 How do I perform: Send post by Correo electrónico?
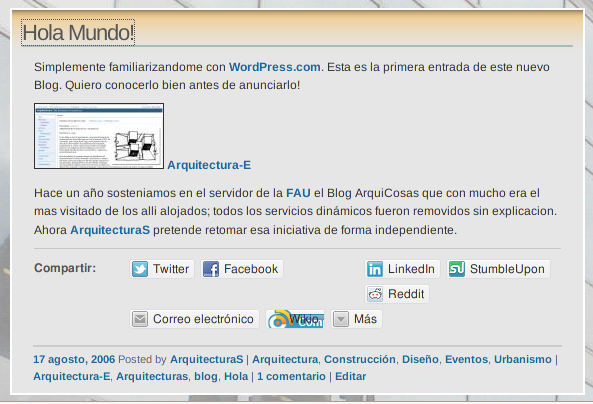pyautogui.click(x=194, y=319)
